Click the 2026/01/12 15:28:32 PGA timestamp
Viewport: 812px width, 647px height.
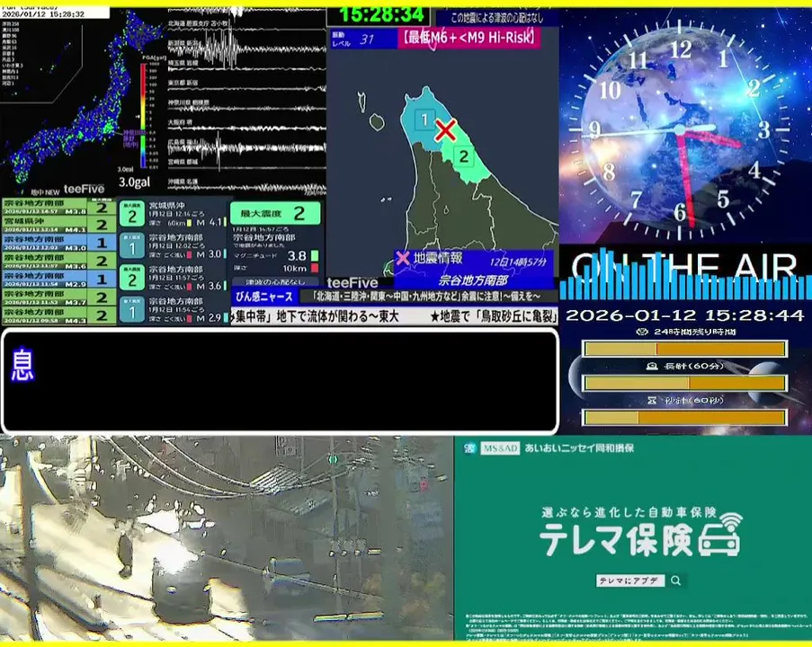[x=42, y=14]
